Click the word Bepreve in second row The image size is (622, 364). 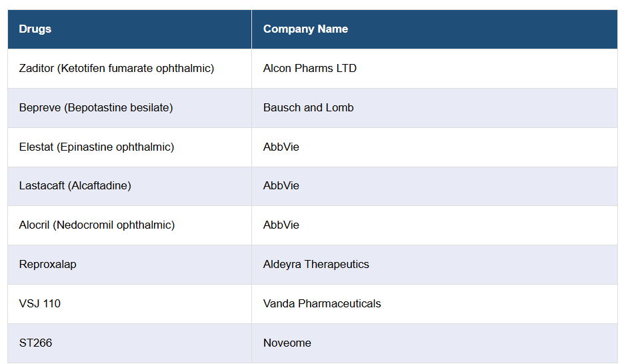40,108
